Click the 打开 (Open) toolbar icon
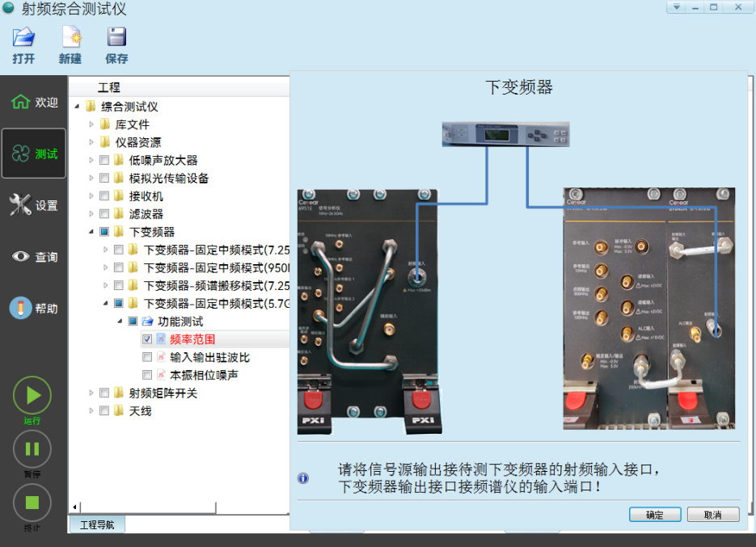Viewport: 756px width, 547px height. click(23, 44)
